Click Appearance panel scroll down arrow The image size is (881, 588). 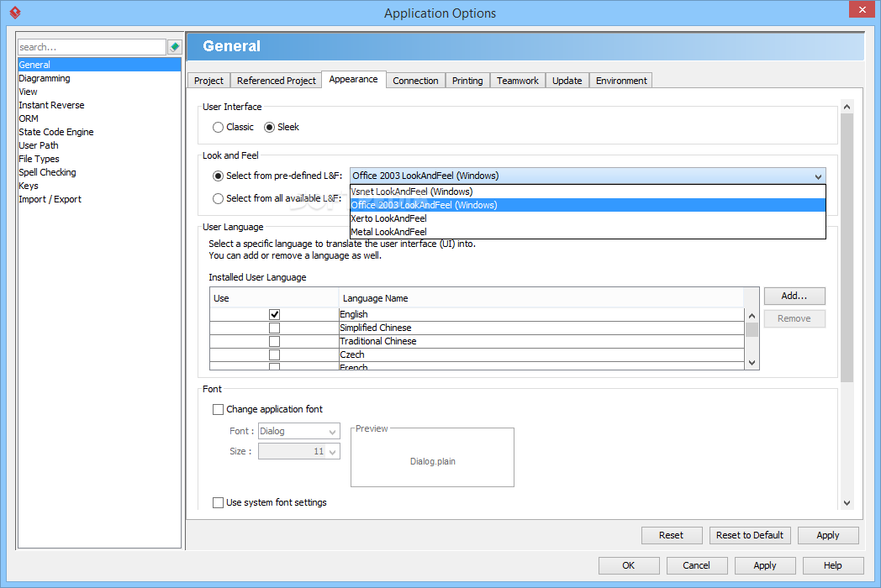[847, 503]
